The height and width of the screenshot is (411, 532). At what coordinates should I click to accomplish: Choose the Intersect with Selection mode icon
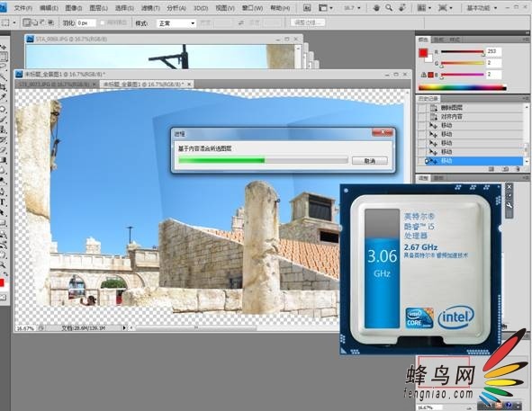(50, 22)
